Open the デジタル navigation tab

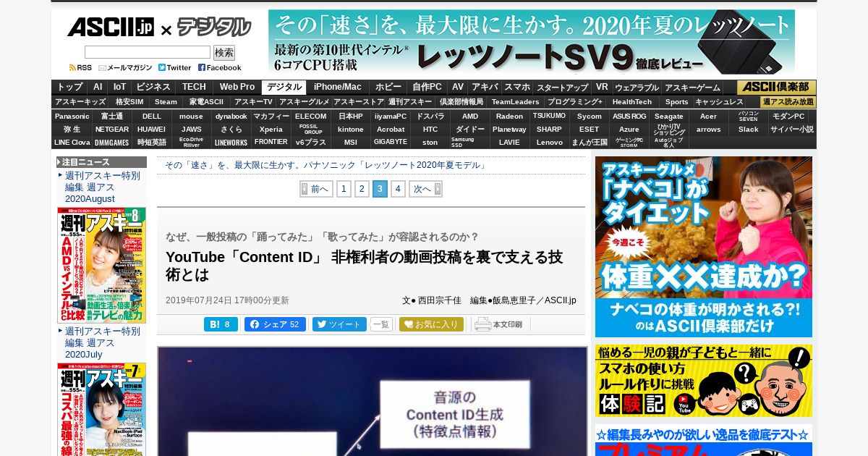click(x=284, y=87)
